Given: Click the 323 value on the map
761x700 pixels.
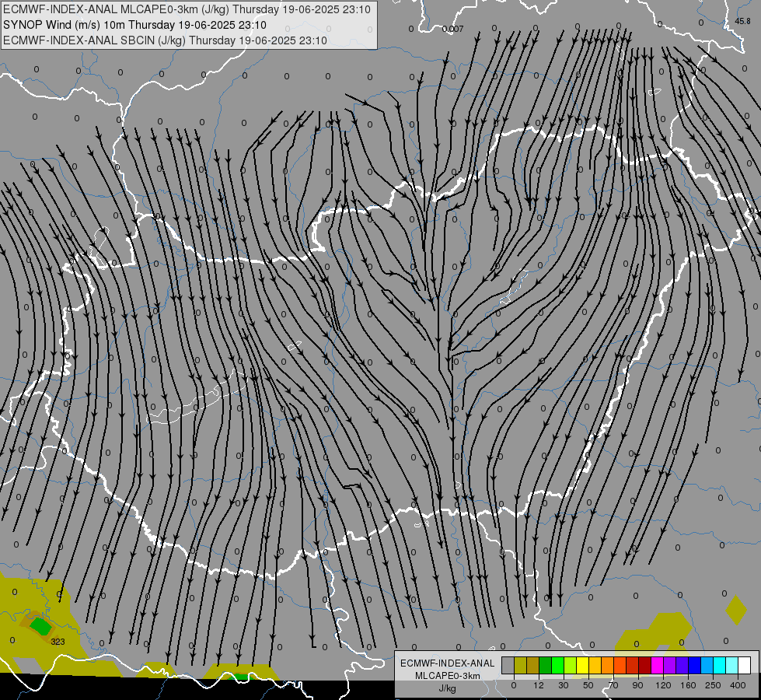Looking at the screenshot, I should [x=58, y=642].
